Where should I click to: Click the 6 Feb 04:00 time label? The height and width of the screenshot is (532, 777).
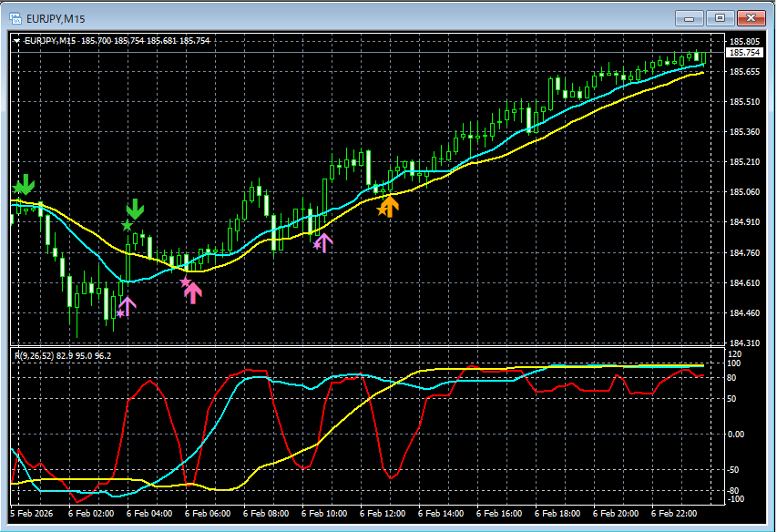tap(149, 514)
